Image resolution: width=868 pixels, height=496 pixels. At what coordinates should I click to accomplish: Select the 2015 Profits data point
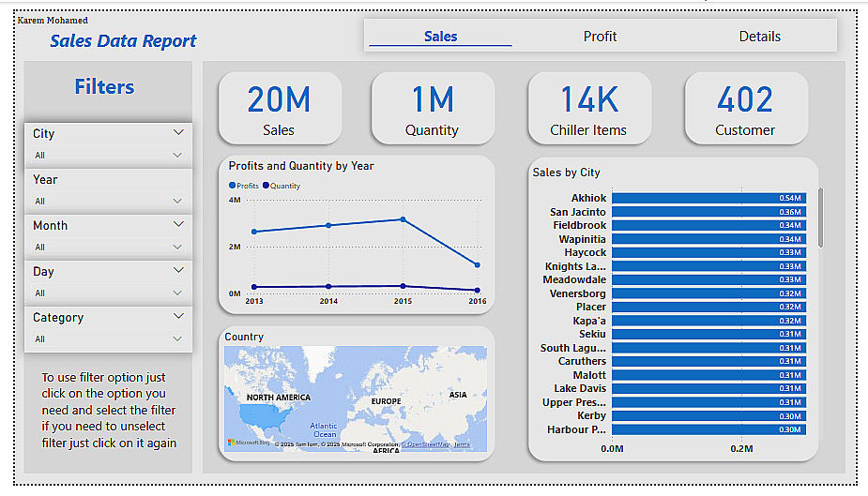click(x=403, y=219)
